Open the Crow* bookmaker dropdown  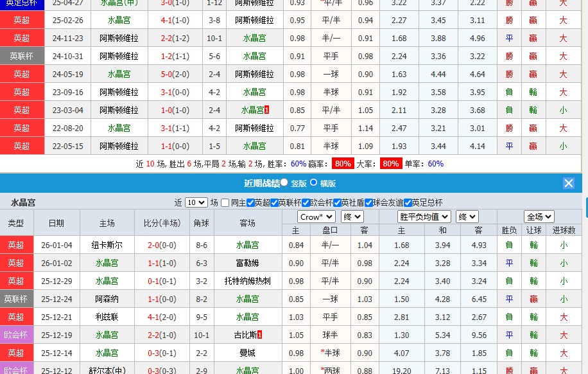click(316, 217)
